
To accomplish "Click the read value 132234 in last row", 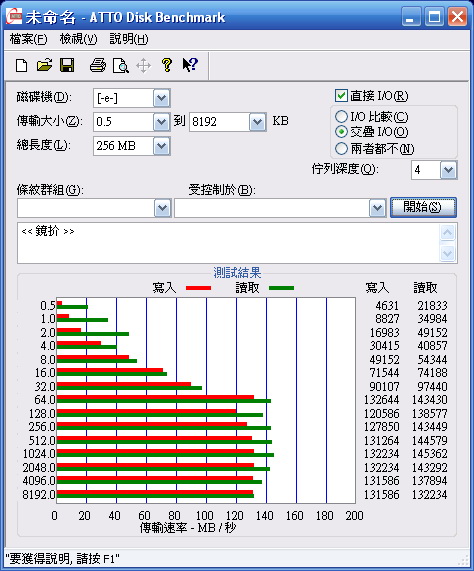I will coord(429,495).
